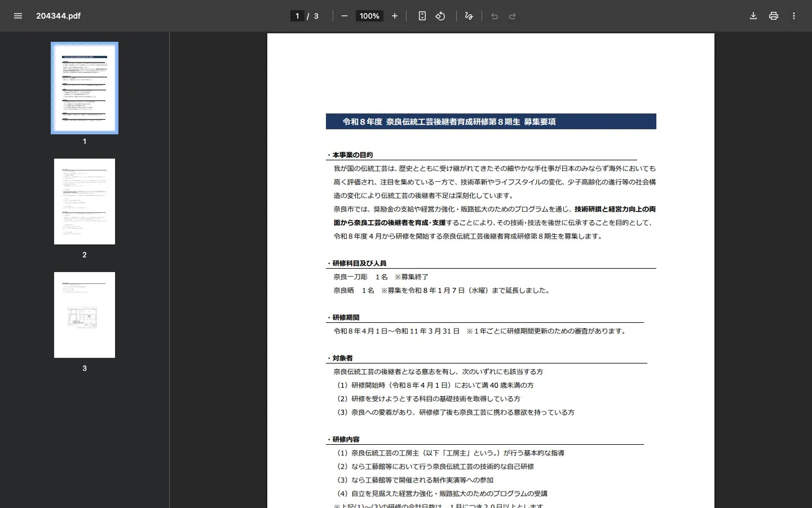Click the training period date line 令和８年４月１日

coord(480,331)
